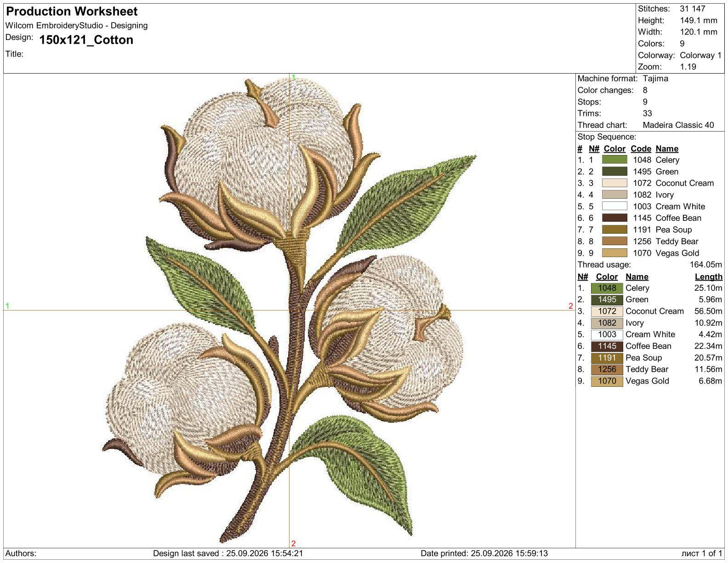Image resolution: width=728 pixels, height=563 pixels.
Task: Select the Coffee Bean swatch in Stop Sequence
Action: [614, 218]
